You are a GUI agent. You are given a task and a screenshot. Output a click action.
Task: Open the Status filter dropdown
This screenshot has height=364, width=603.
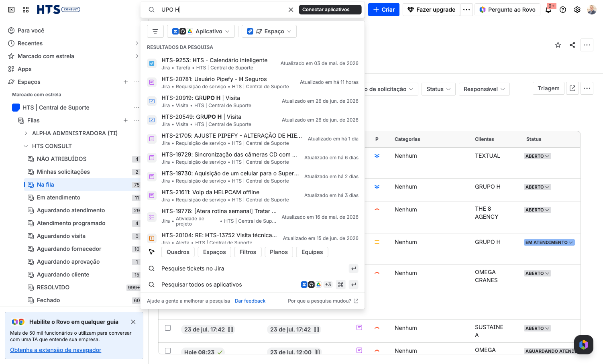click(438, 89)
